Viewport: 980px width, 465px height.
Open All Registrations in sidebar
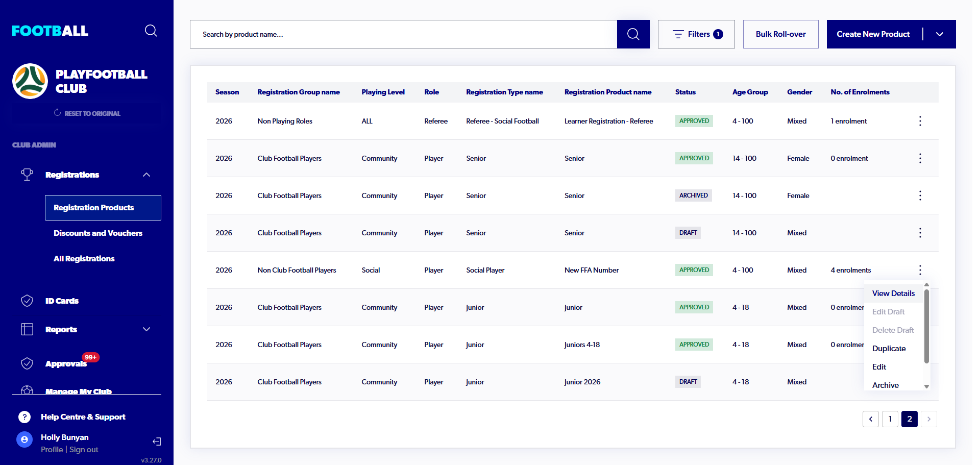(x=84, y=259)
